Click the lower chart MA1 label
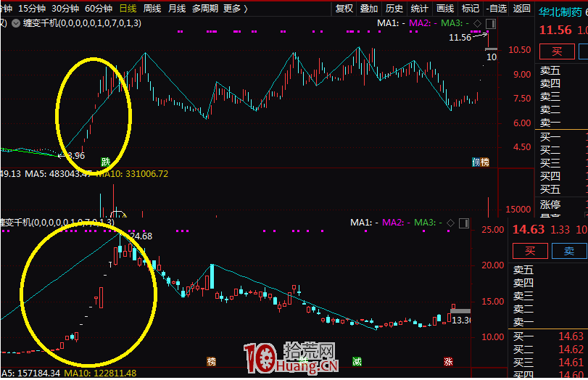The image size is (588, 380). 364,223
